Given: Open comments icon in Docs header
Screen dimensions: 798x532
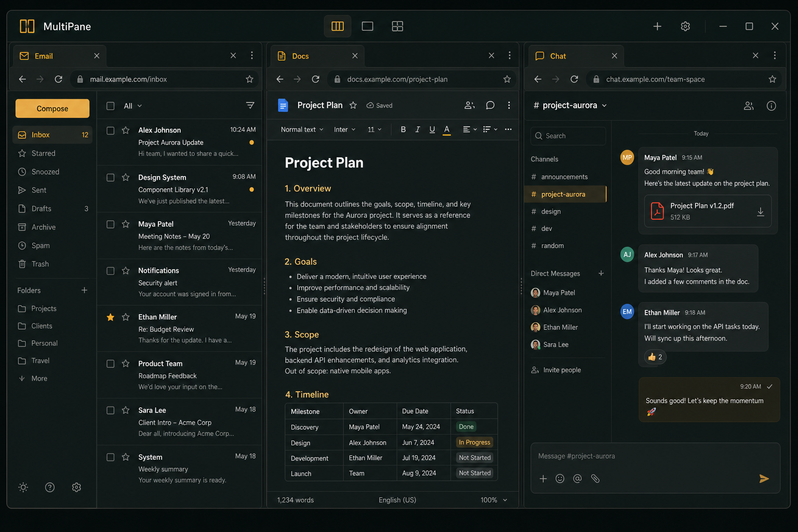Looking at the screenshot, I should [x=490, y=105].
